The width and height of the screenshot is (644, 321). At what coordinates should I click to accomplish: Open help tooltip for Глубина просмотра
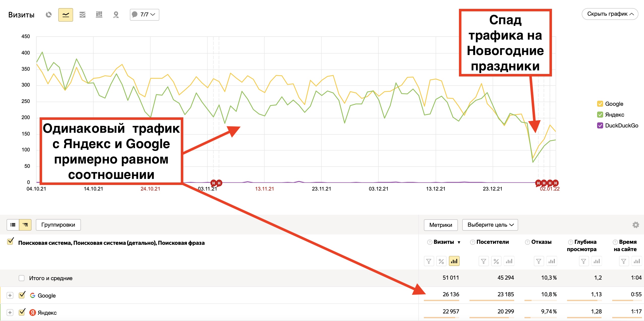pos(570,242)
